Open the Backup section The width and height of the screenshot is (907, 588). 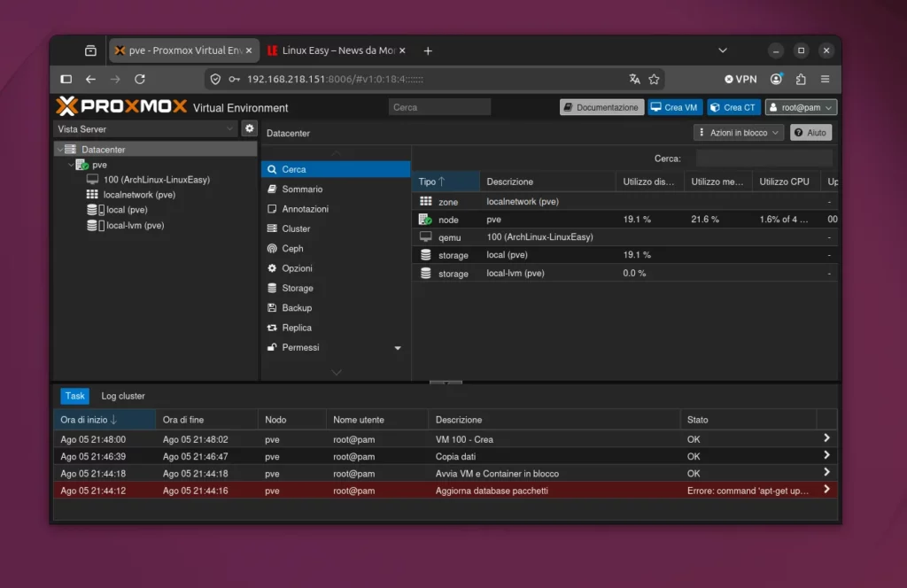click(x=336, y=307)
